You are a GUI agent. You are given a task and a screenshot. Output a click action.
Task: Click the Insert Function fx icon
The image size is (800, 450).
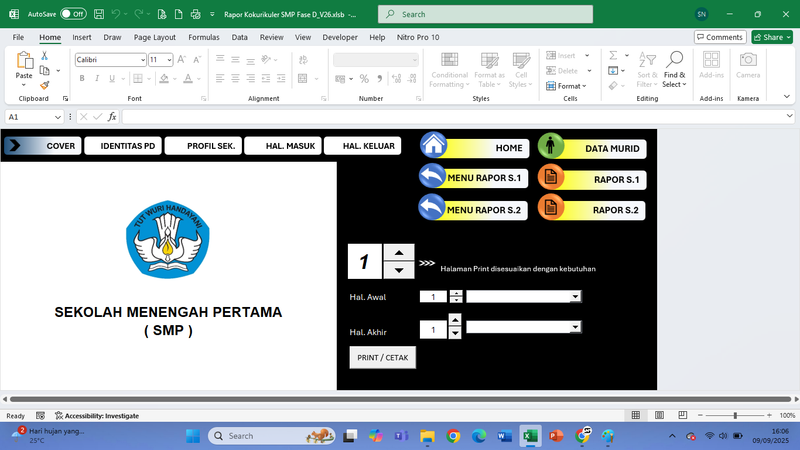click(112, 117)
